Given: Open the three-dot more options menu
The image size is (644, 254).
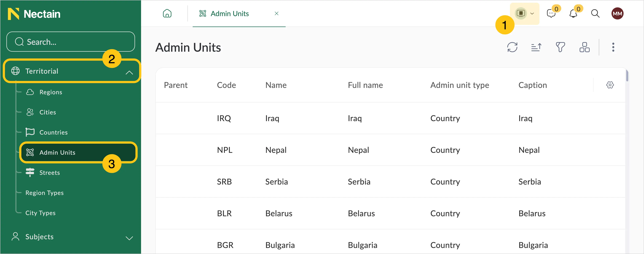Looking at the screenshot, I should (613, 47).
